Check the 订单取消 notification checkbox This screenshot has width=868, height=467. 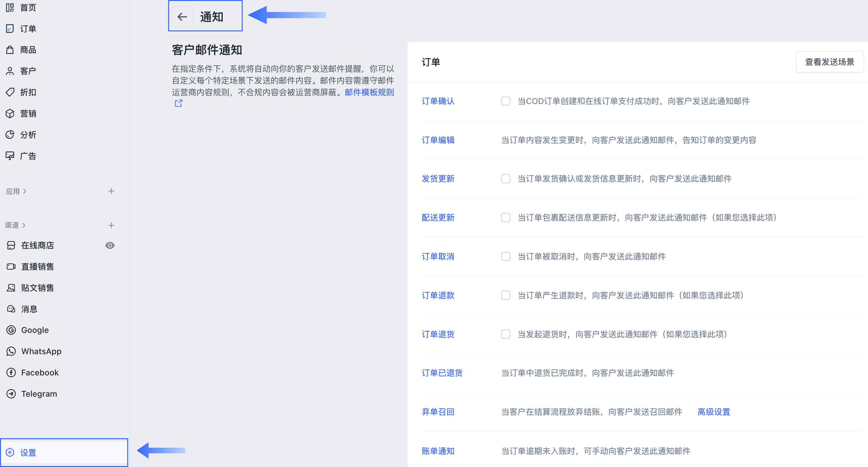[x=506, y=256]
